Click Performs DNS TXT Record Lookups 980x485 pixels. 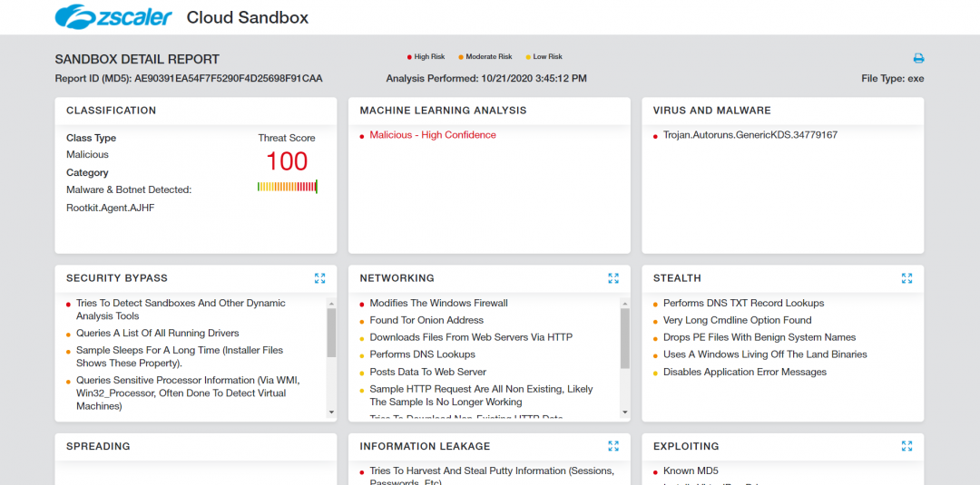pos(743,303)
